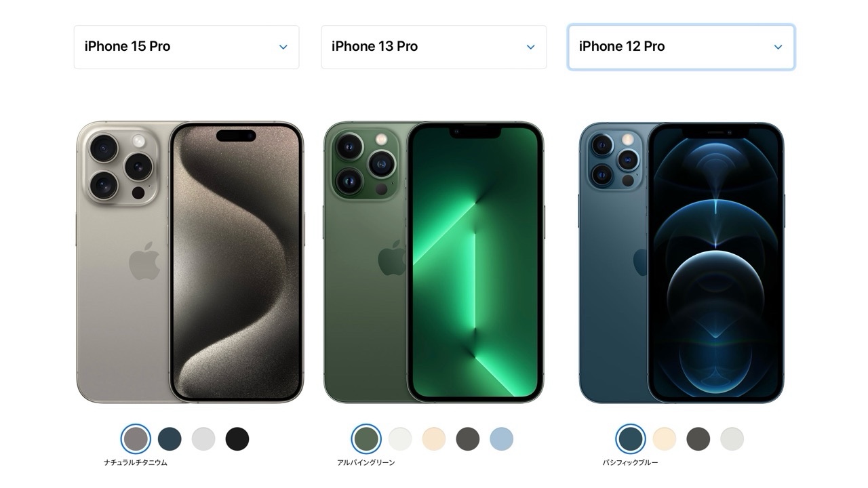868x488 pixels.
Task: Open the iPhone 15 Pro model dropdown
Action: tap(186, 47)
